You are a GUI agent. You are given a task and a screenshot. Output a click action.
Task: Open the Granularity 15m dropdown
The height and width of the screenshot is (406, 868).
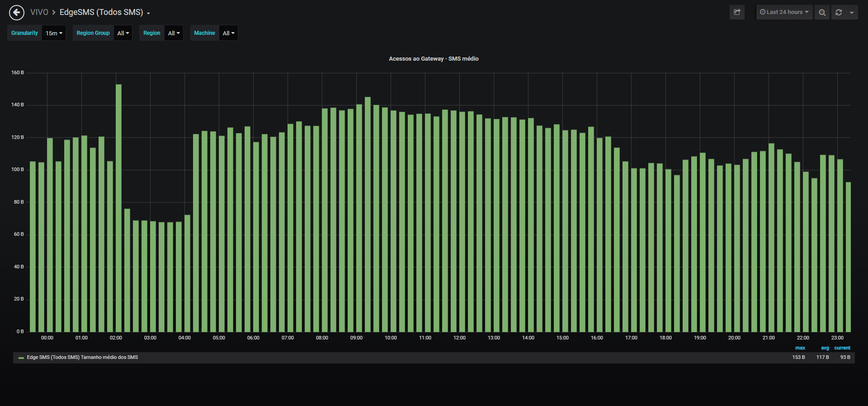coord(54,33)
